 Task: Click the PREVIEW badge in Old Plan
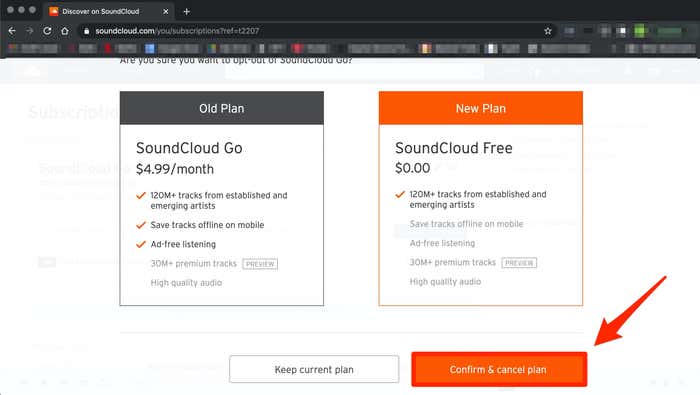(260, 264)
